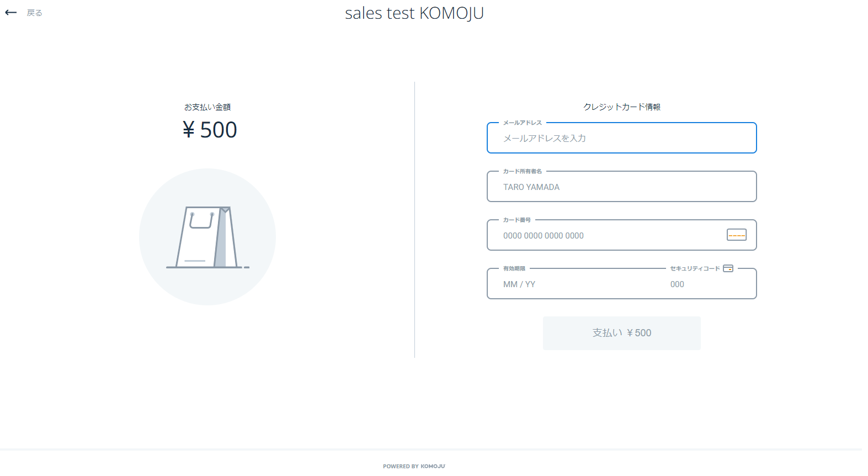Click the card number field with 0000 placeholder

click(607, 236)
